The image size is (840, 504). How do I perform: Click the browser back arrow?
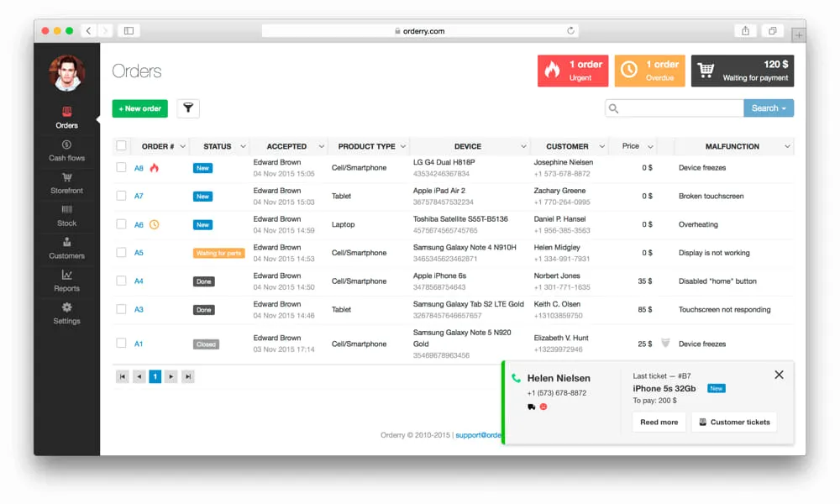coord(89,30)
